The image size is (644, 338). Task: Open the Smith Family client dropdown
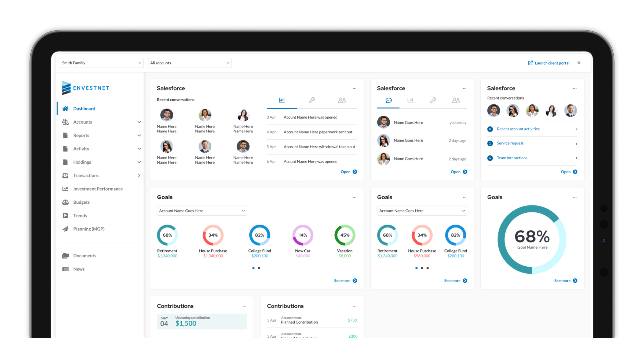101,63
